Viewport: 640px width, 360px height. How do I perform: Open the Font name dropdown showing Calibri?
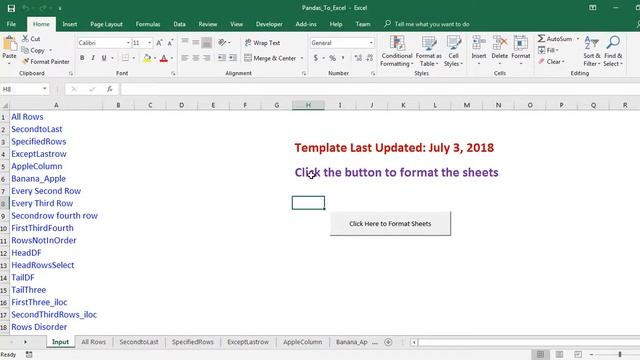coord(128,43)
